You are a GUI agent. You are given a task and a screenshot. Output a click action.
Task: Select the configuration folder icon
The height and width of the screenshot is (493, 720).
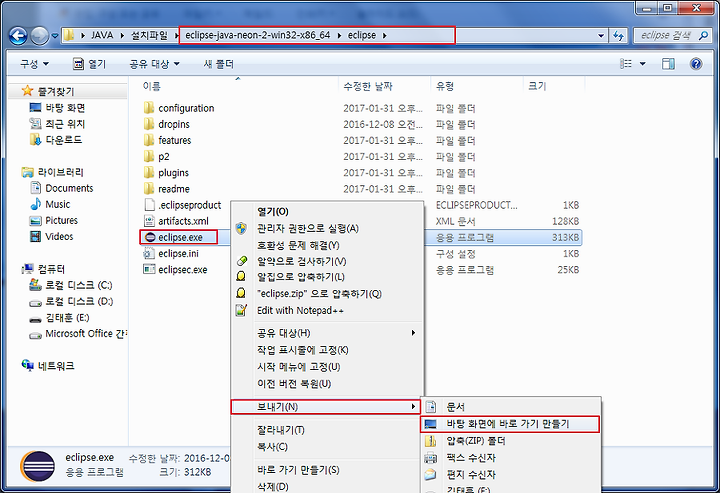pos(149,108)
